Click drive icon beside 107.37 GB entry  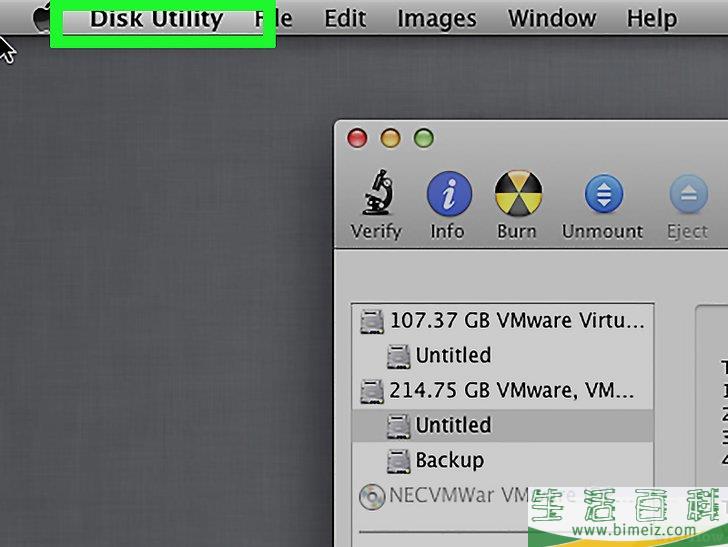click(x=372, y=321)
